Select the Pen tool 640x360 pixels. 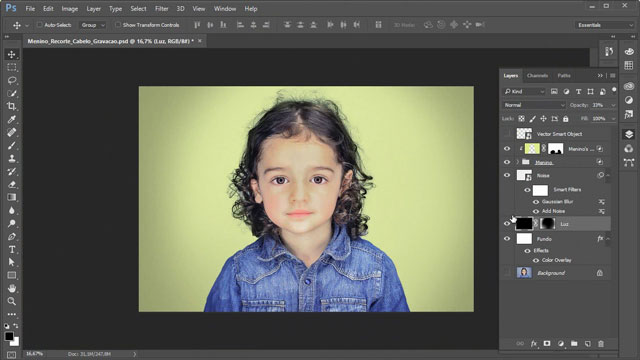click(11, 237)
